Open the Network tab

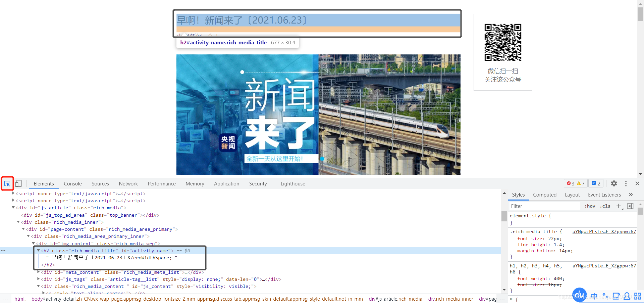[x=128, y=184]
